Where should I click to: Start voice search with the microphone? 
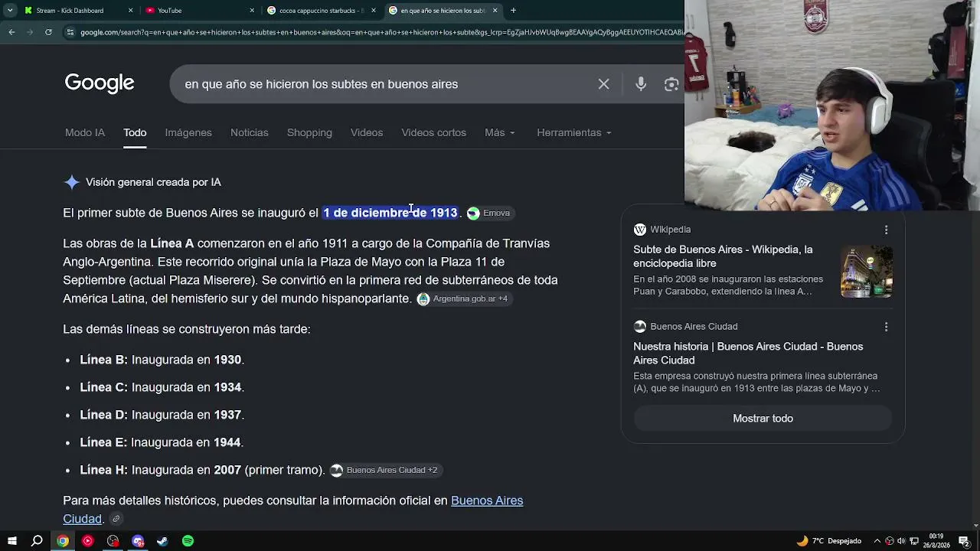point(641,84)
